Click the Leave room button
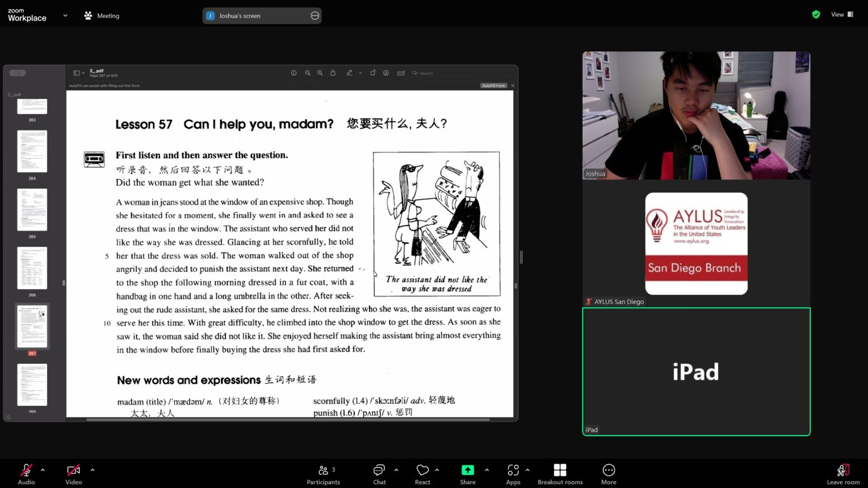The width and height of the screenshot is (868, 488). tap(843, 474)
